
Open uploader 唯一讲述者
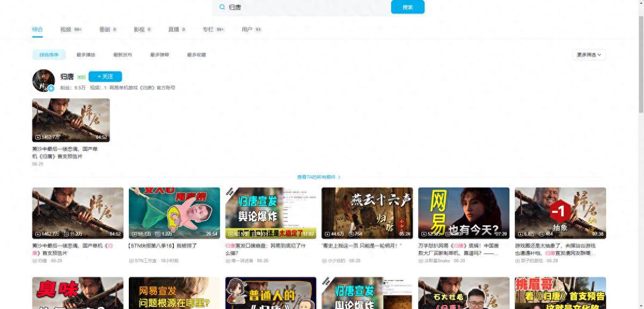point(243,261)
